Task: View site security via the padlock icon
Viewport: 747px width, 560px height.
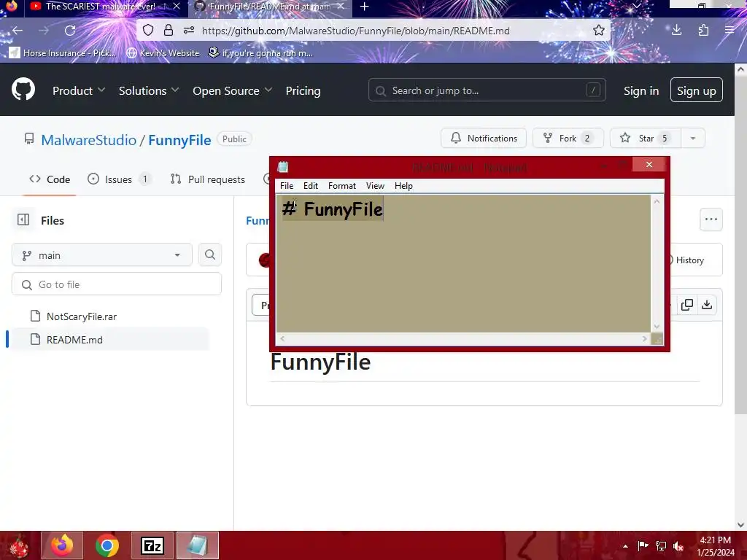Action: (169, 31)
